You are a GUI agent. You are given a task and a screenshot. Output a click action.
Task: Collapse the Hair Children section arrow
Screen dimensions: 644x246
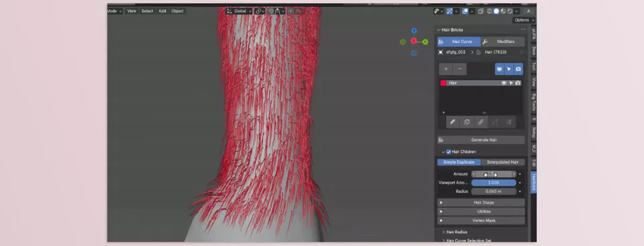point(443,152)
